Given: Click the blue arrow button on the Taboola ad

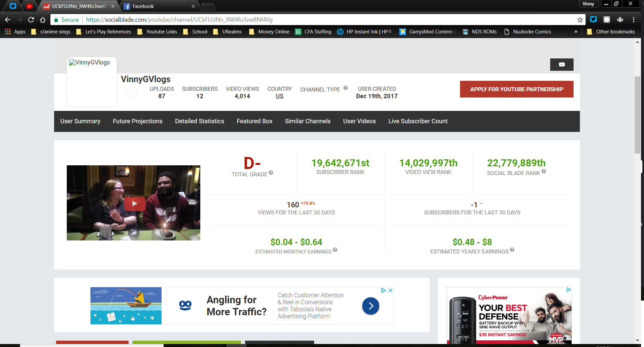Looking at the screenshot, I should [x=371, y=306].
